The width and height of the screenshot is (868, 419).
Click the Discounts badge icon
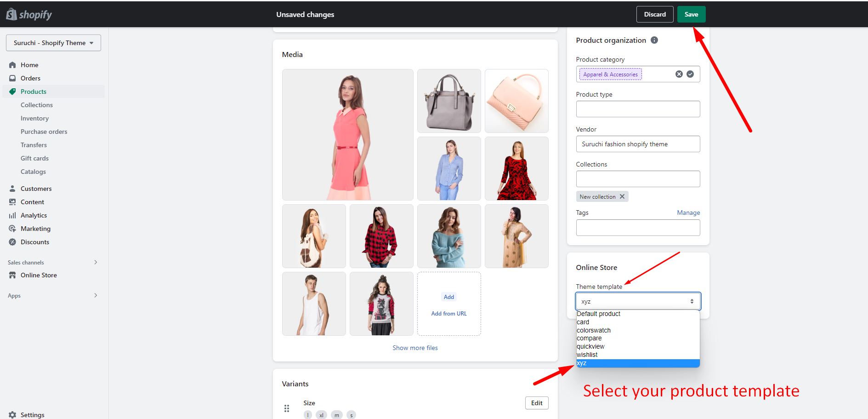[12, 242]
